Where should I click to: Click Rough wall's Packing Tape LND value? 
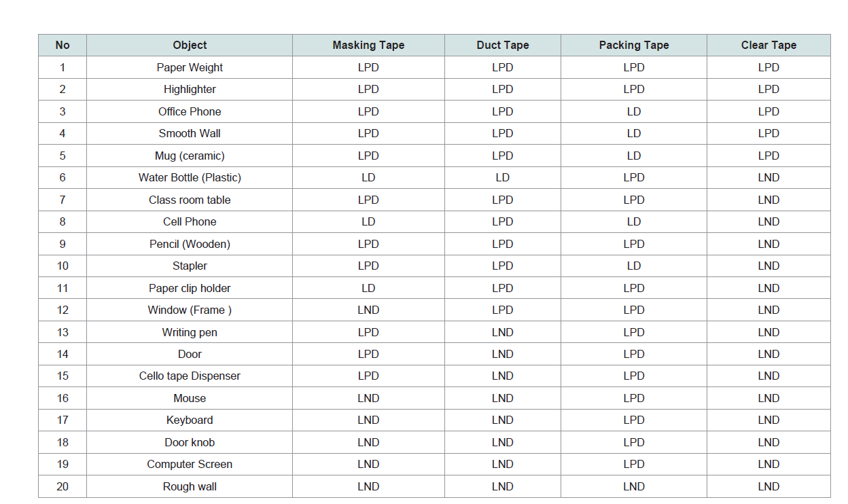coord(634,486)
